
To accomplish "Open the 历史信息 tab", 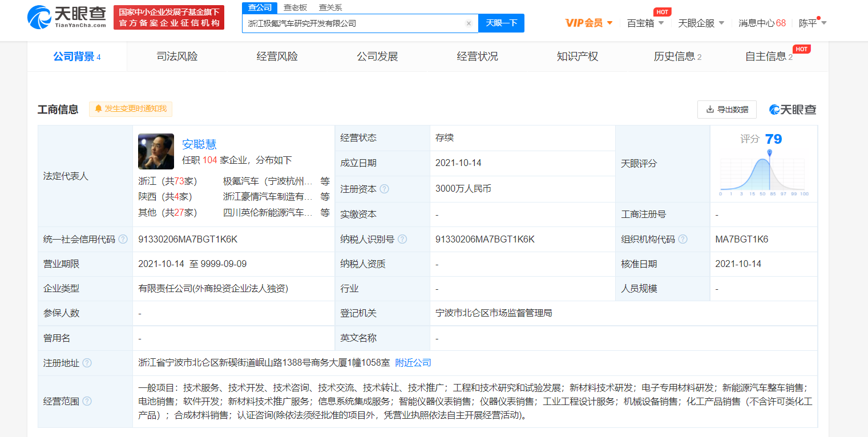I will 677,56.
